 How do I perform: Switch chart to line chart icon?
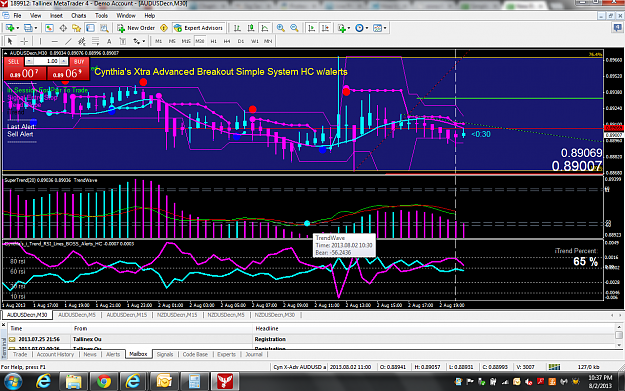[x=265, y=28]
